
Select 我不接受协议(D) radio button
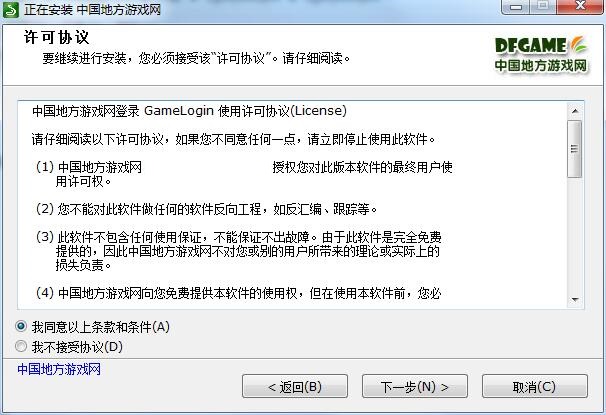pyautogui.click(x=21, y=346)
